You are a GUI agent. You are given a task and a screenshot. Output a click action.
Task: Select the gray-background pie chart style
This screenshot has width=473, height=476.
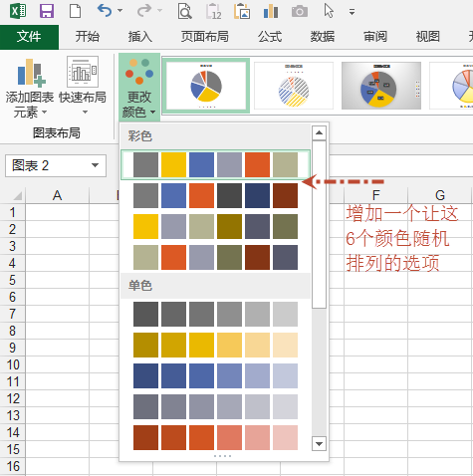pyautogui.click(x=381, y=86)
